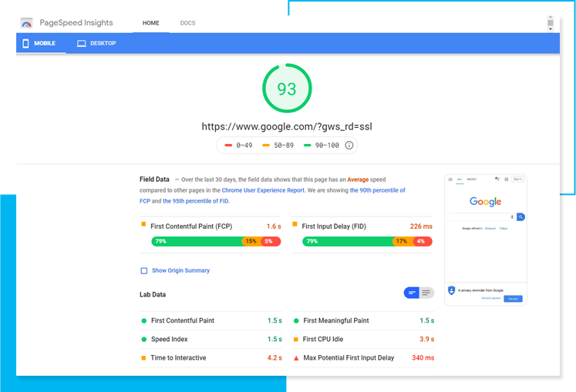Viewport: 576px width, 392px height.
Task: Click the scrollbar down arrow
Action: click(x=551, y=29)
